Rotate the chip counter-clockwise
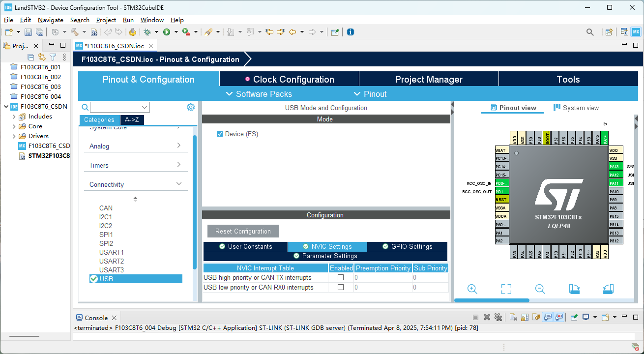This screenshot has height=354, width=644. pyautogui.click(x=608, y=289)
